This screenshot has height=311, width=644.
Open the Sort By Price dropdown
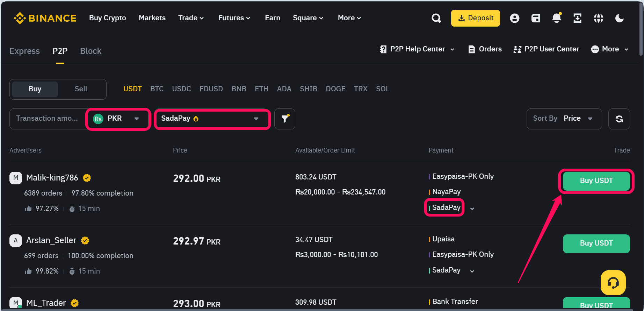(x=564, y=119)
